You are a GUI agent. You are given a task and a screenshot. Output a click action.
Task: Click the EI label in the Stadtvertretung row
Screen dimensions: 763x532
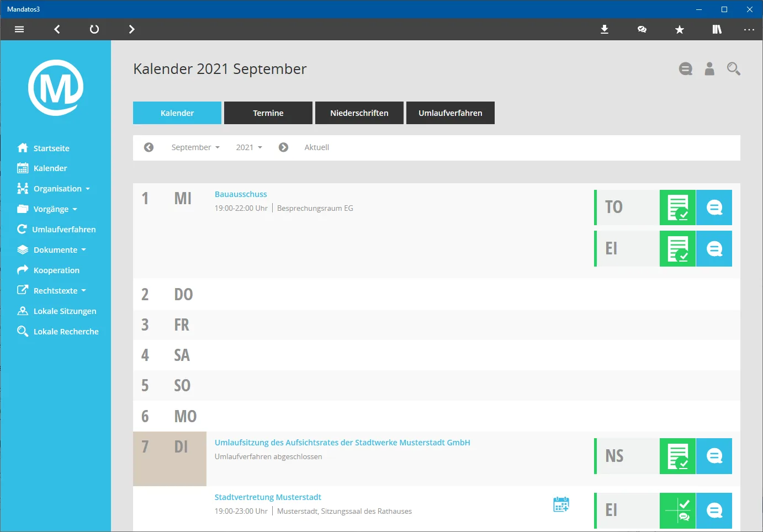click(x=611, y=510)
